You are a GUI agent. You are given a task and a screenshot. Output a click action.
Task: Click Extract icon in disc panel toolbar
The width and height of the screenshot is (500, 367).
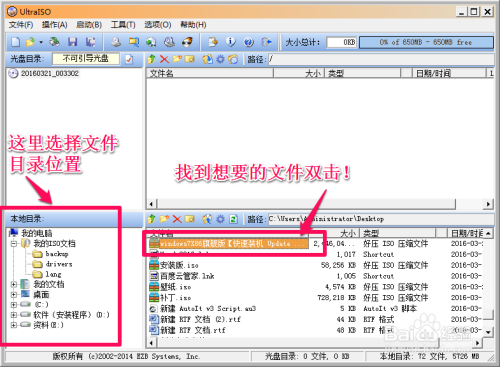point(207,59)
